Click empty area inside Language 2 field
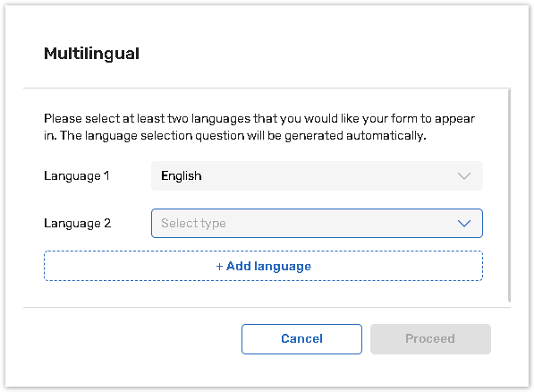534x392 pixels. tap(341, 223)
